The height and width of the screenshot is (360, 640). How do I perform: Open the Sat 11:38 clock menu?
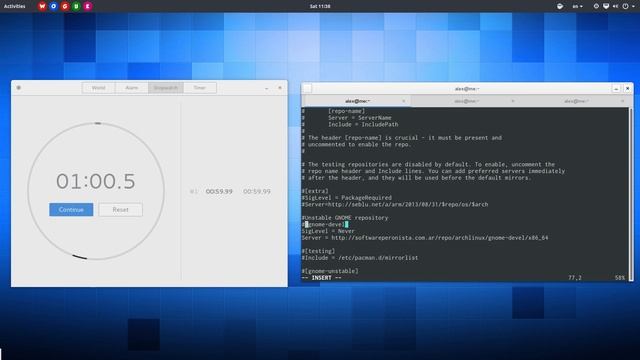point(320,6)
